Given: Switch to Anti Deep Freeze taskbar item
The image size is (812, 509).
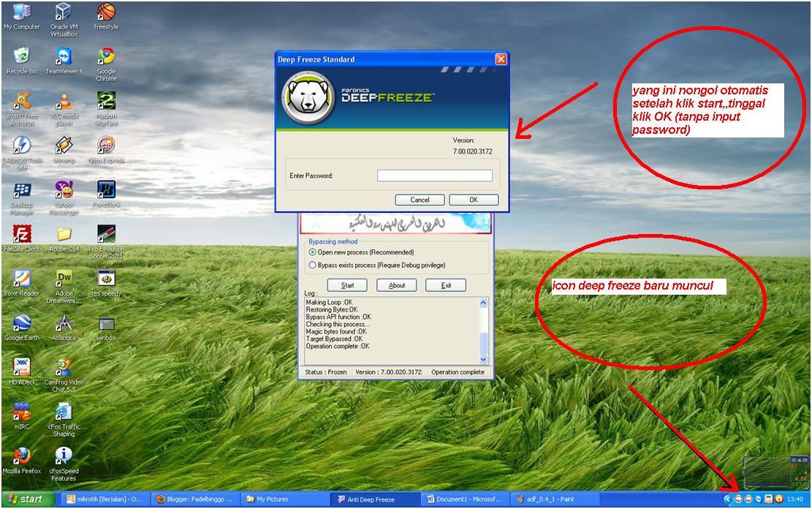Looking at the screenshot, I should (375, 499).
